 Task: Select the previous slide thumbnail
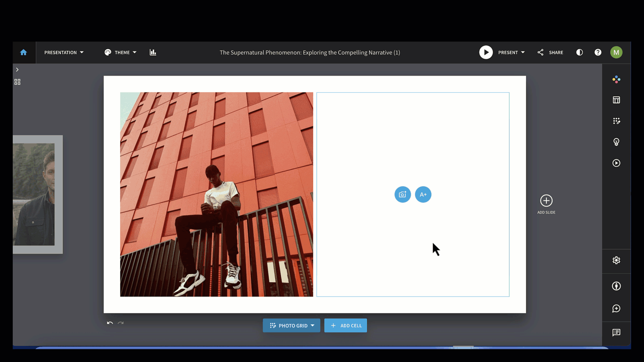(38, 194)
